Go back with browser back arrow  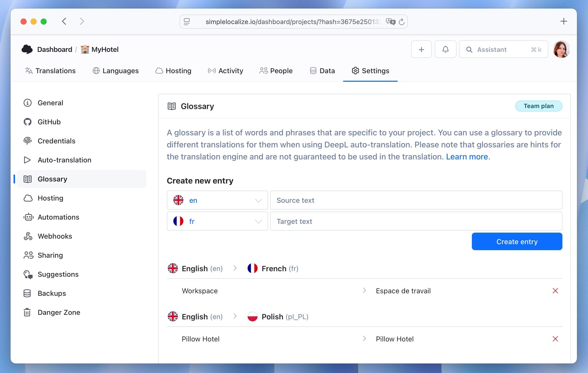click(x=64, y=21)
